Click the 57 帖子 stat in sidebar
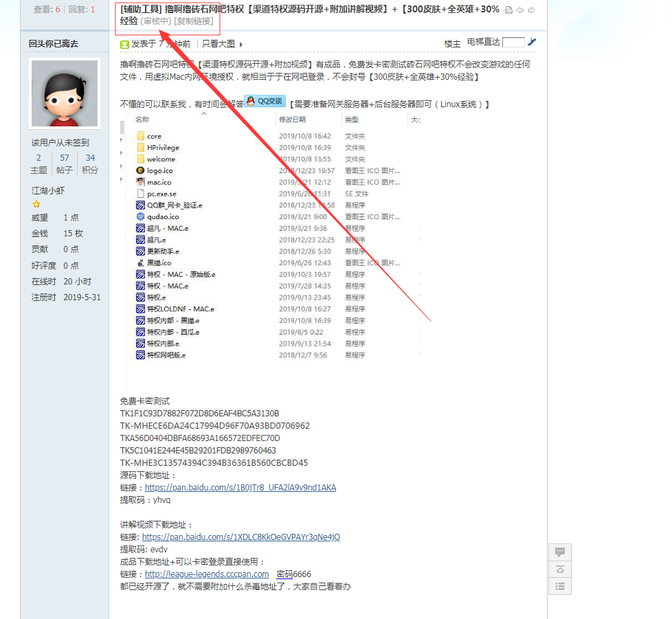 point(65,164)
